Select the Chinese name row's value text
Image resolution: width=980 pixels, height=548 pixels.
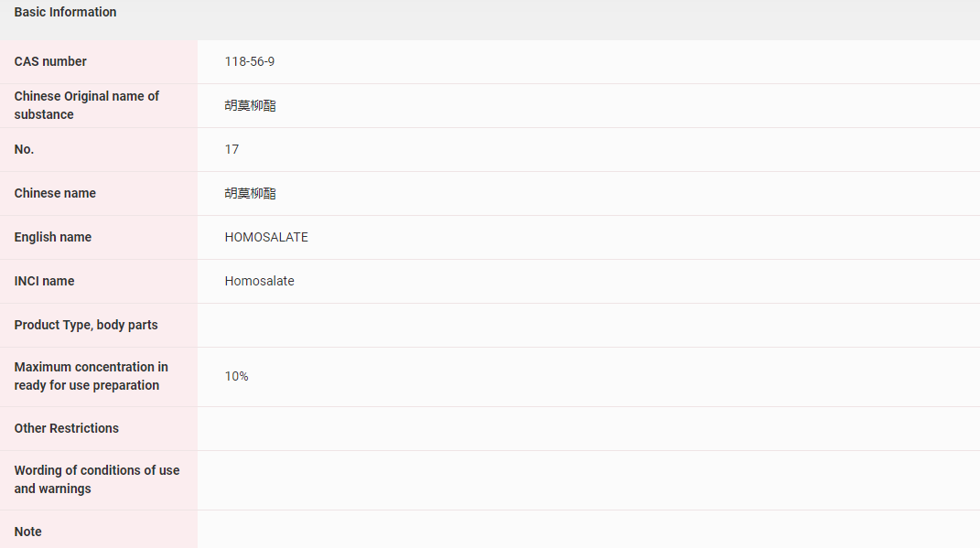pyautogui.click(x=250, y=194)
